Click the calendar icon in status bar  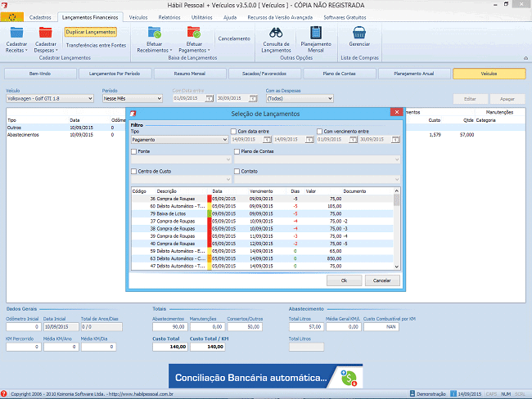point(453,393)
